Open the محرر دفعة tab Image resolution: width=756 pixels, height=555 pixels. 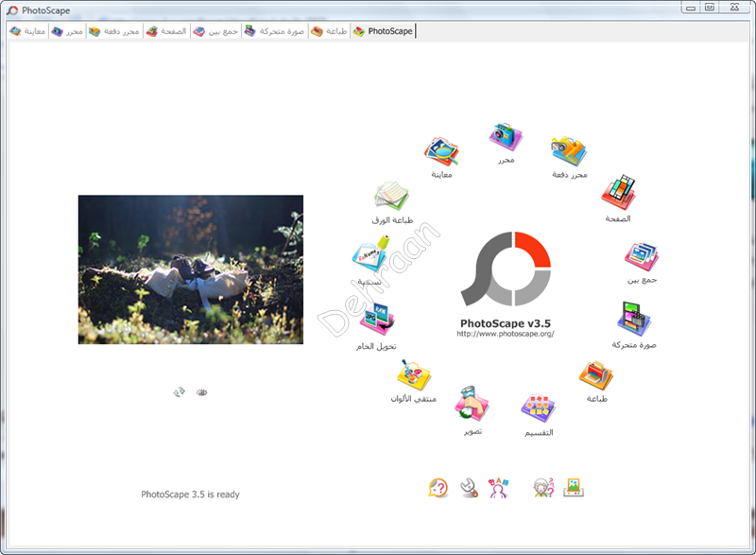114,31
